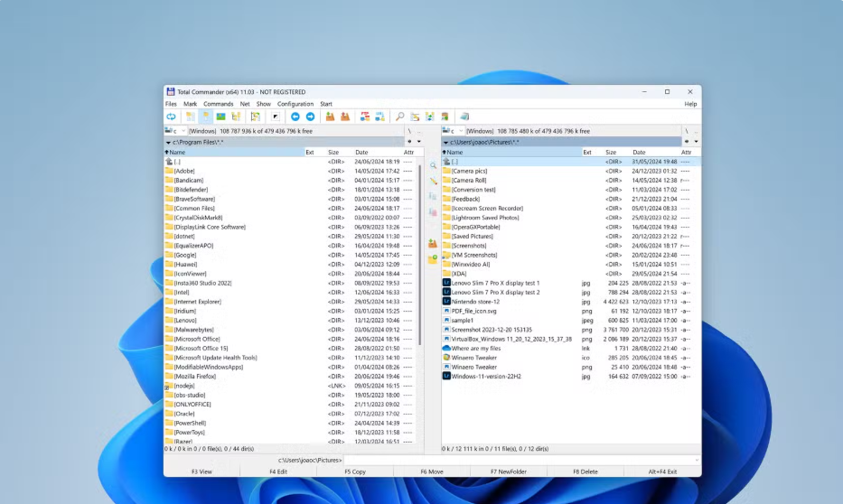Open command line history dropdown
The image size is (843, 504).
(x=697, y=460)
